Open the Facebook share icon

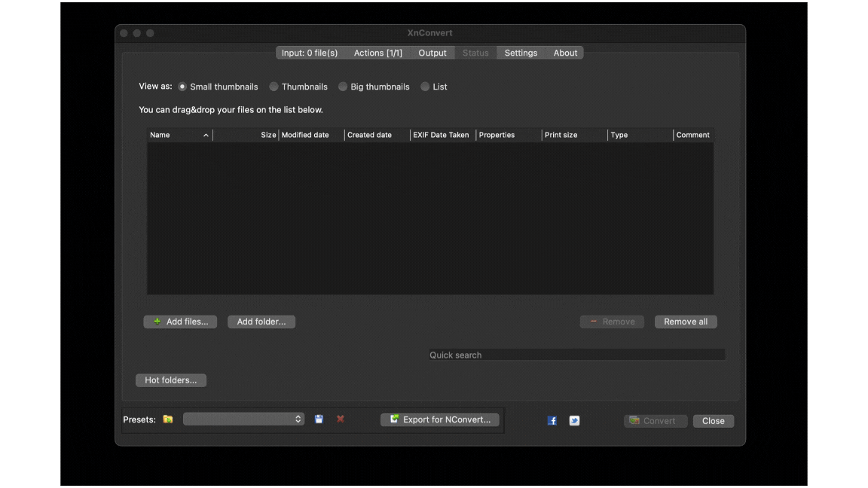(x=552, y=421)
